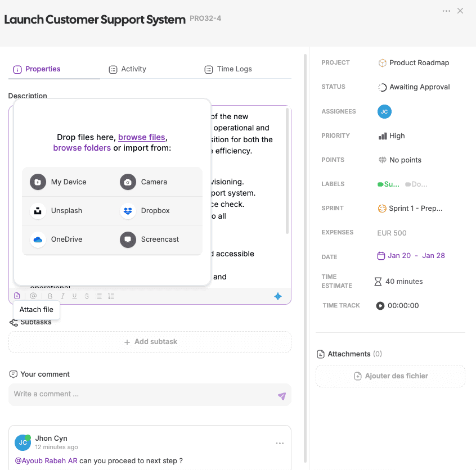Insert a numbered list in description
The height and width of the screenshot is (470, 476).
click(x=111, y=296)
